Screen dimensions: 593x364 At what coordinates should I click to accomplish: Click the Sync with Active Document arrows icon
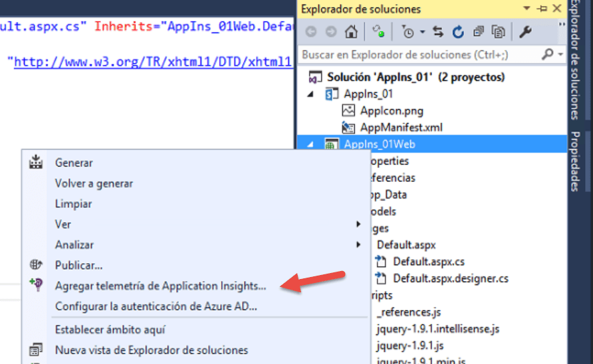(438, 32)
